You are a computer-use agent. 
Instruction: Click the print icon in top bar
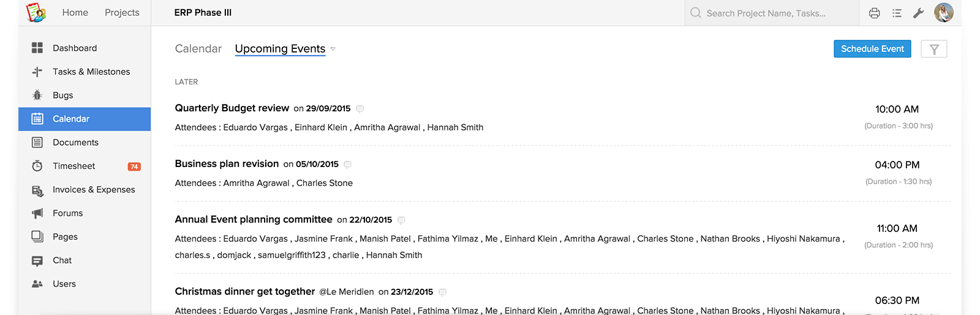pyautogui.click(x=874, y=13)
